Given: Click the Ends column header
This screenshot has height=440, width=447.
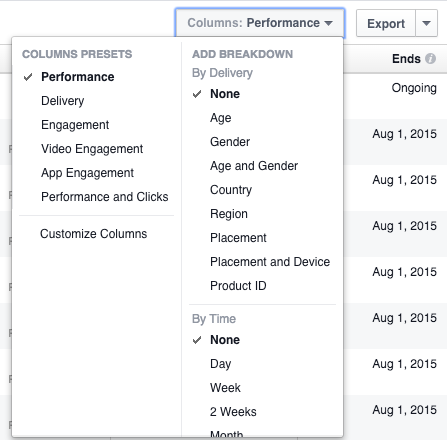Looking at the screenshot, I should 406,59.
